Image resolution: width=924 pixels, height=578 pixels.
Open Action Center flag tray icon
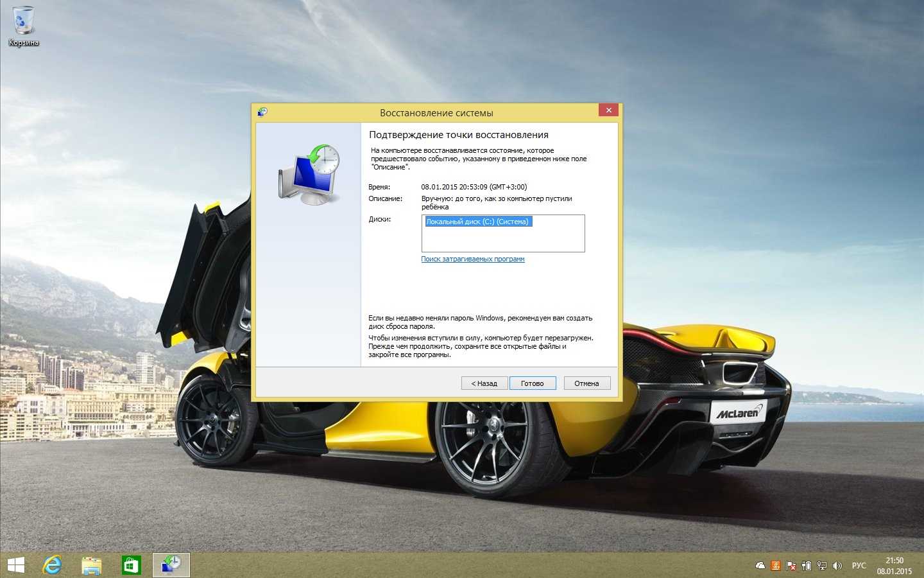click(x=791, y=566)
